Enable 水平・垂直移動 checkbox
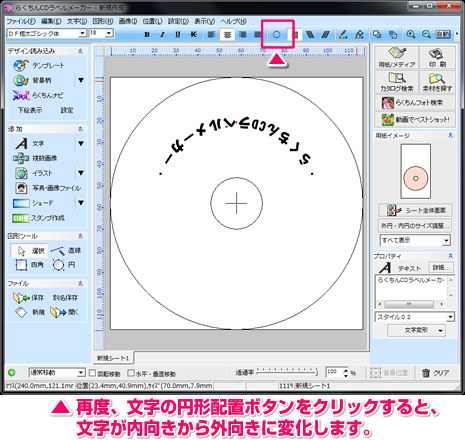 coord(131,373)
